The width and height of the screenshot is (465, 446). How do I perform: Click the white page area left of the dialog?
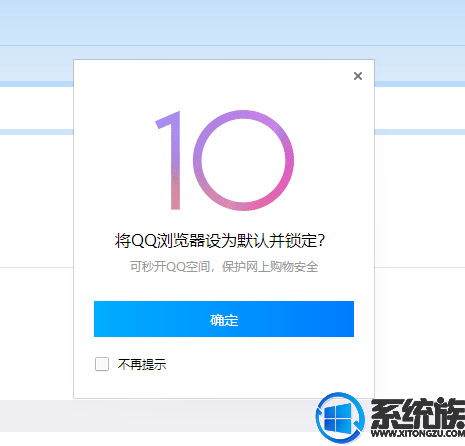tap(37, 200)
